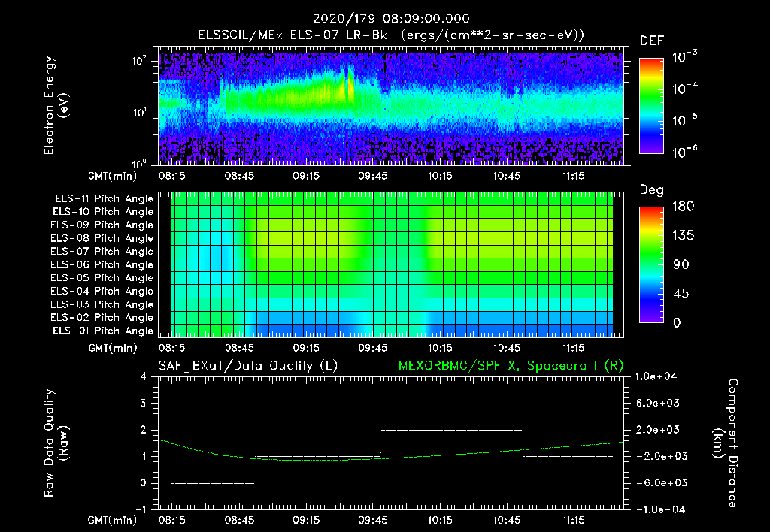Click the 135 tick on Deg colorbar
The image size is (770, 532).
pyautogui.click(x=683, y=236)
